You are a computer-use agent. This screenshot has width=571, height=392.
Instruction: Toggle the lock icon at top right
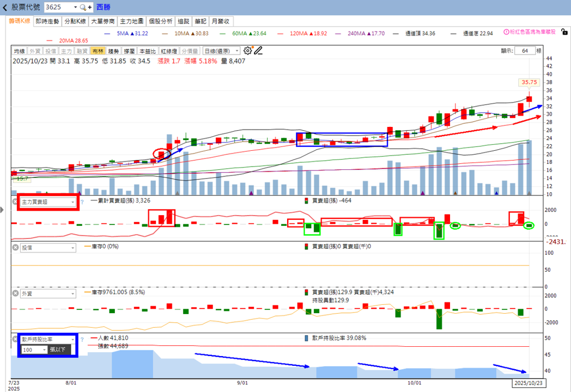tap(564, 32)
